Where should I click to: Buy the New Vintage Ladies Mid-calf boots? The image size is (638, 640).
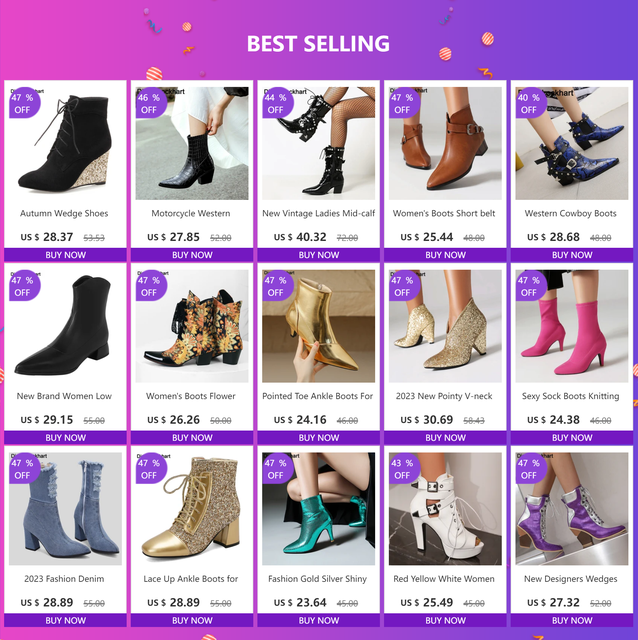(318, 255)
